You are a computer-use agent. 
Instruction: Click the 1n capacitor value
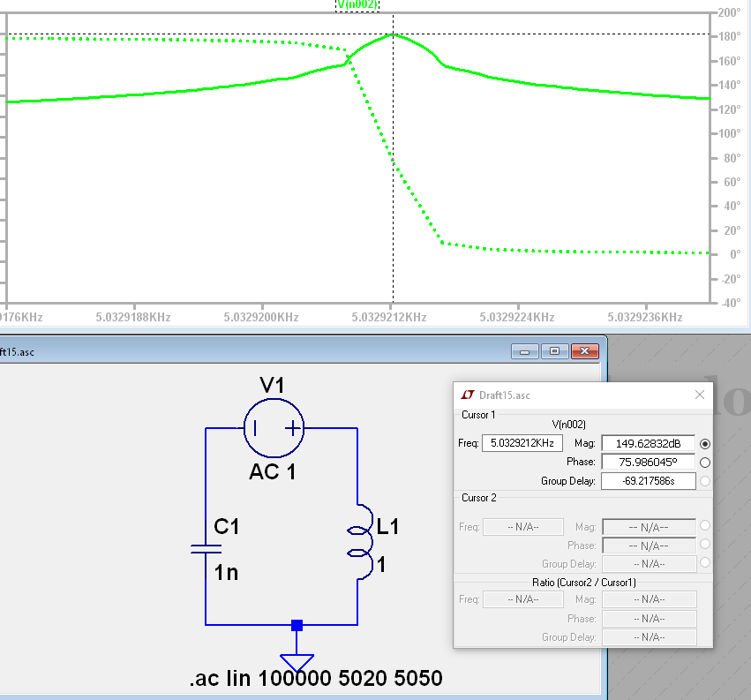(226, 573)
